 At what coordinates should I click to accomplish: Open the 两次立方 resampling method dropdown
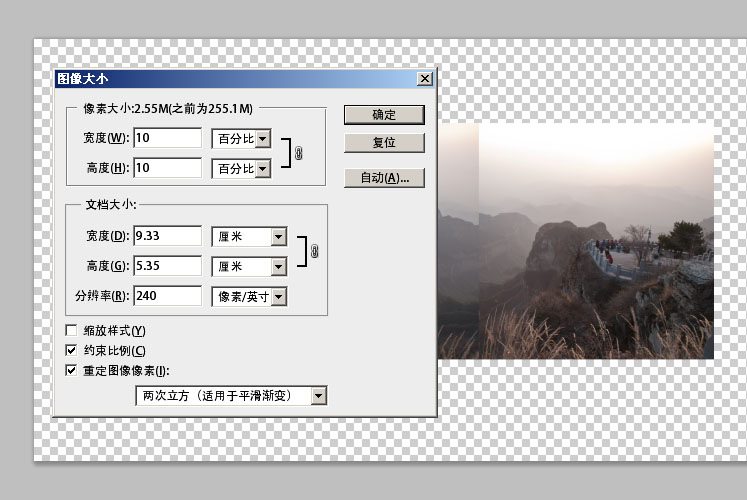[x=232, y=396]
